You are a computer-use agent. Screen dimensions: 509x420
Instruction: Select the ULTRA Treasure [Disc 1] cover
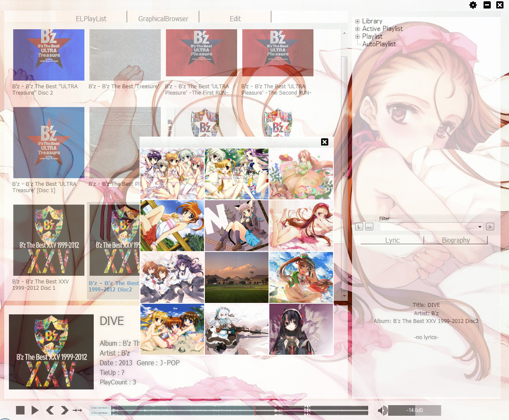[x=49, y=143]
